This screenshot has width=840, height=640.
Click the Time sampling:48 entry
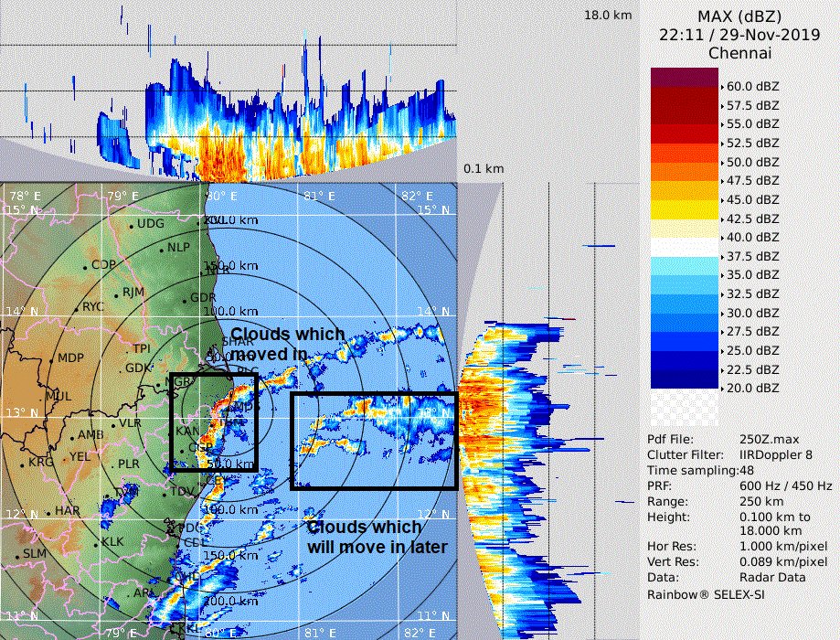coord(700,471)
